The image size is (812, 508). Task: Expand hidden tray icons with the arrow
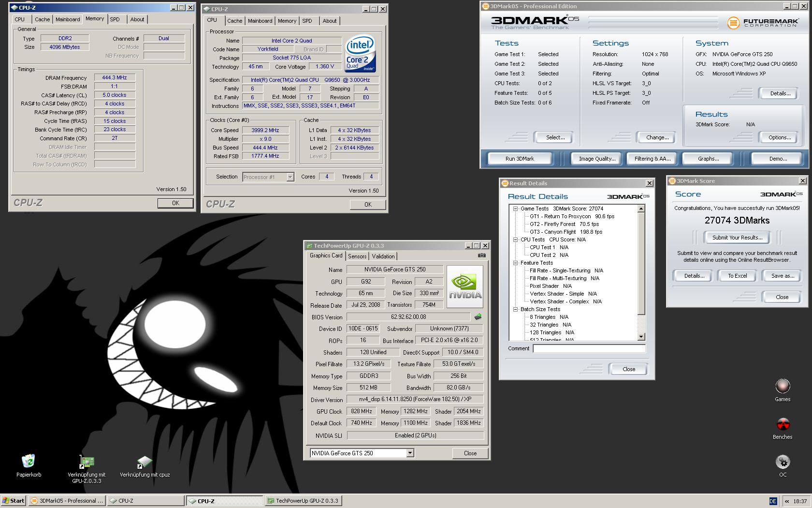[x=787, y=501]
